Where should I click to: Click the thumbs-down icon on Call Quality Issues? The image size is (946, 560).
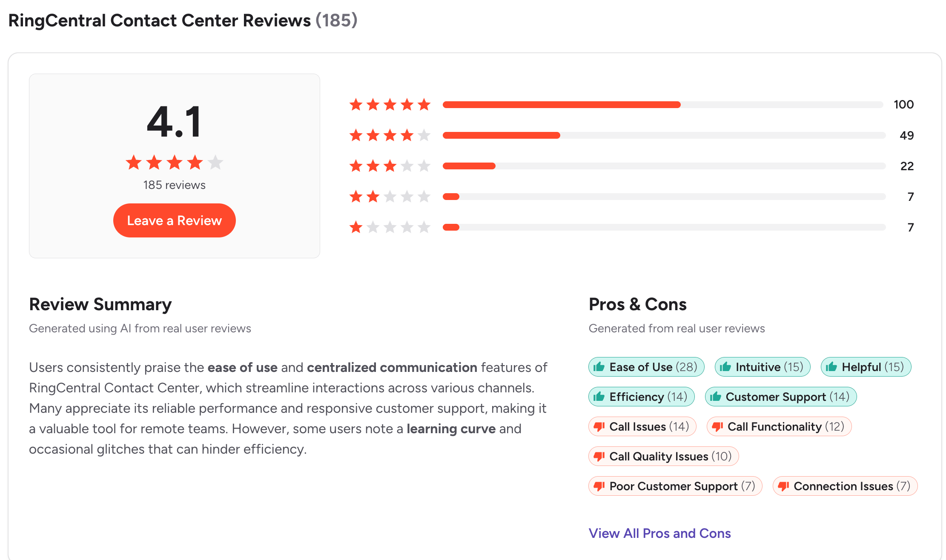599,456
